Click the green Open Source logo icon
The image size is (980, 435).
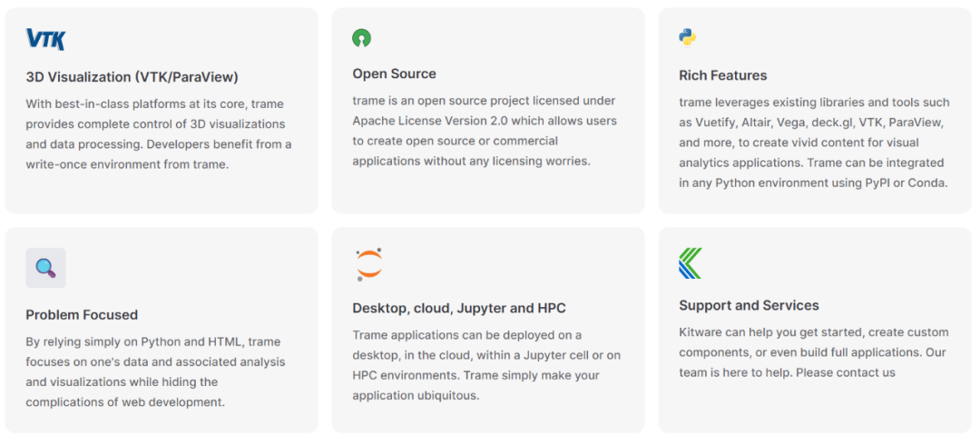(x=361, y=38)
